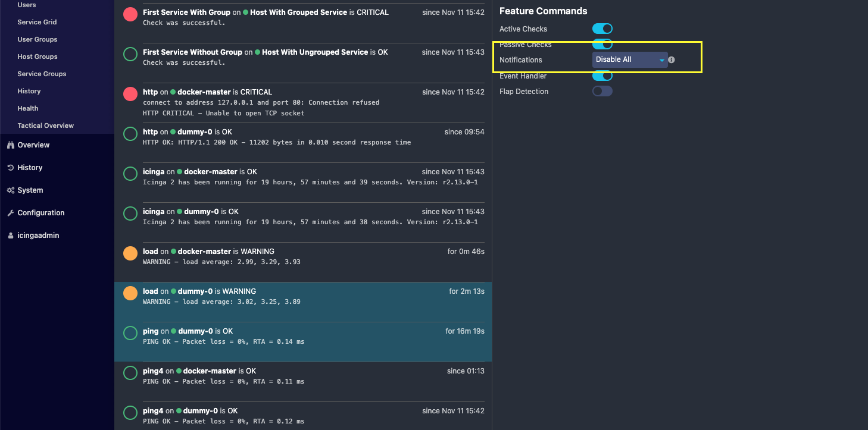Click the info icon beside the Notifications dropdown

[671, 59]
